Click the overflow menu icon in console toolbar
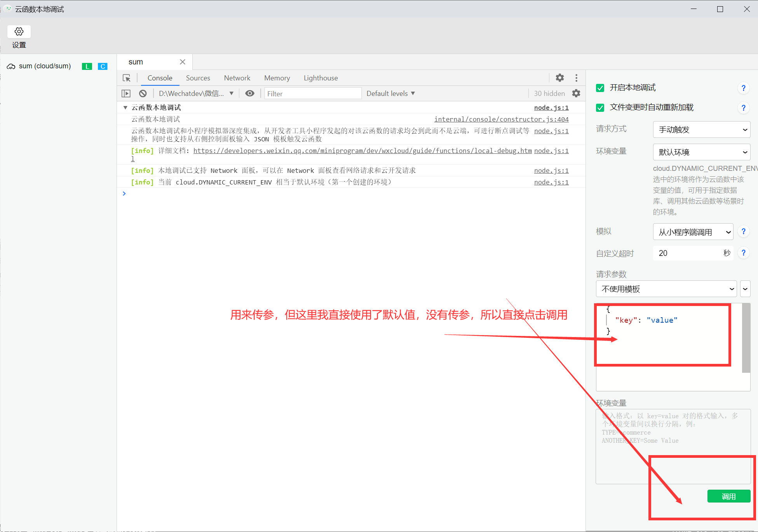This screenshot has height=532, width=758. pyautogui.click(x=577, y=78)
